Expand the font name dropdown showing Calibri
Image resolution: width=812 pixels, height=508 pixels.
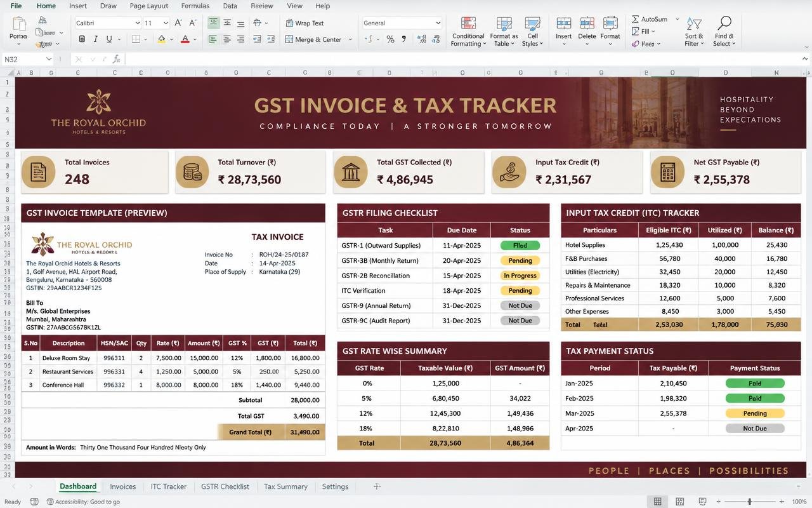138,23
